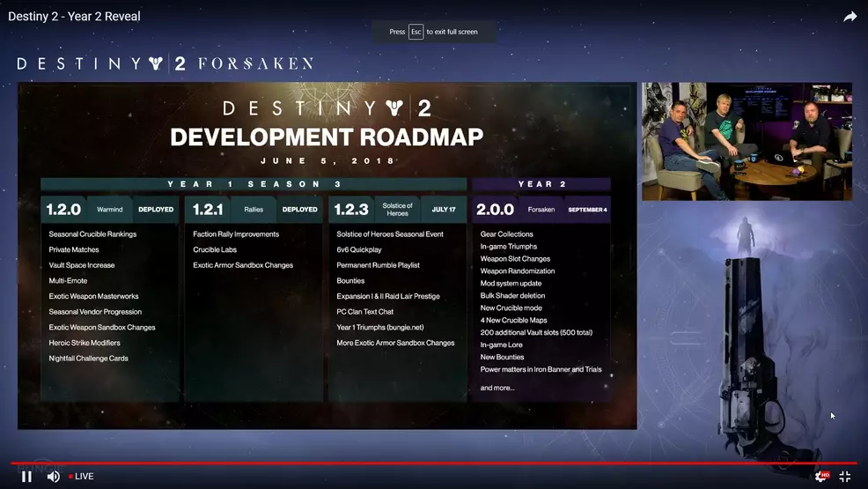Click the Year 2 banner
The image size is (868, 489).
pyautogui.click(x=541, y=184)
